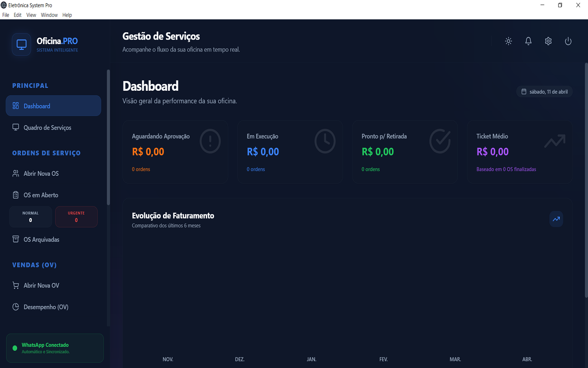Click the exclamation icon on Aguardando Aprovação

(210, 141)
